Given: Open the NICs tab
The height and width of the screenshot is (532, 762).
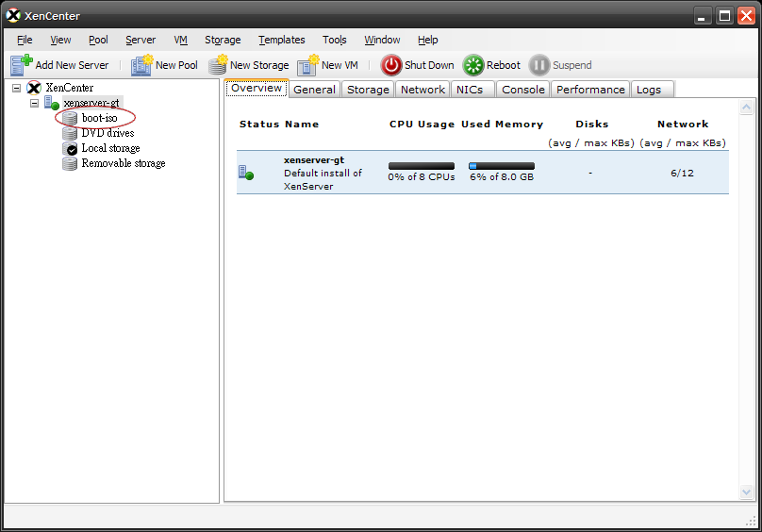Looking at the screenshot, I should [470, 90].
